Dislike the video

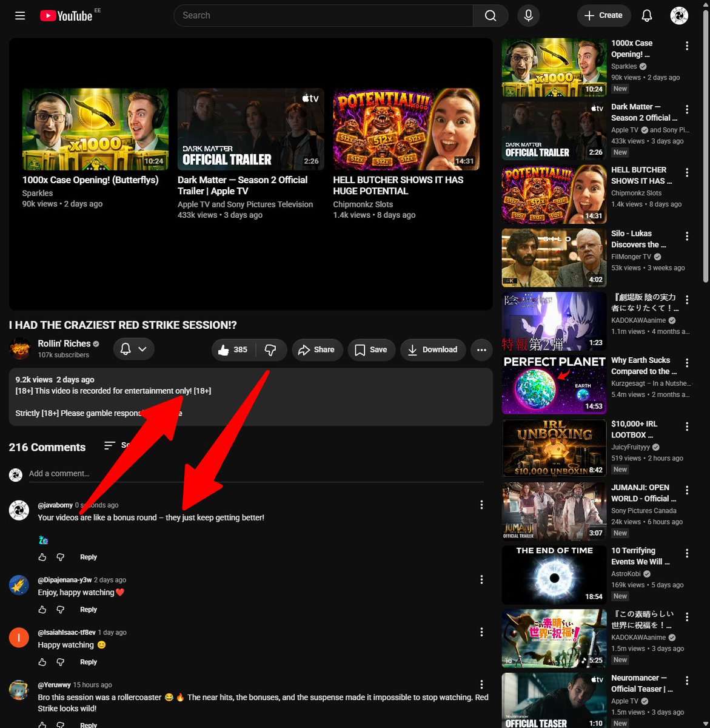[x=271, y=349]
